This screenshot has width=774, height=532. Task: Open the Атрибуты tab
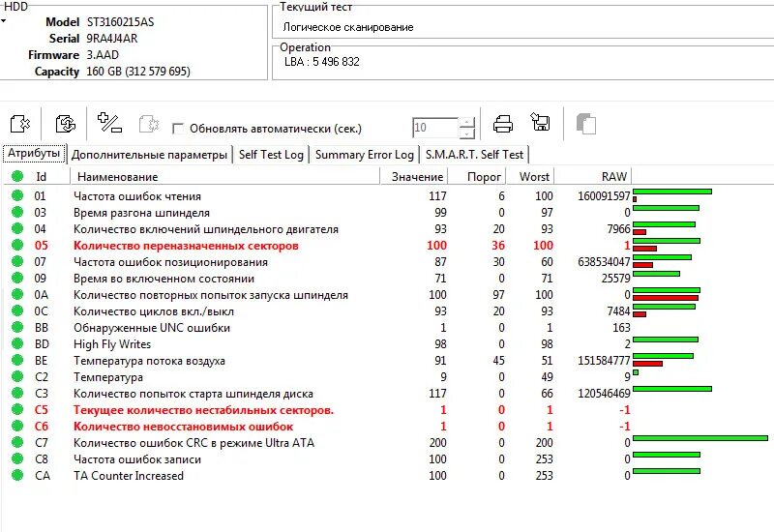pyautogui.click(x=34, y=154)
